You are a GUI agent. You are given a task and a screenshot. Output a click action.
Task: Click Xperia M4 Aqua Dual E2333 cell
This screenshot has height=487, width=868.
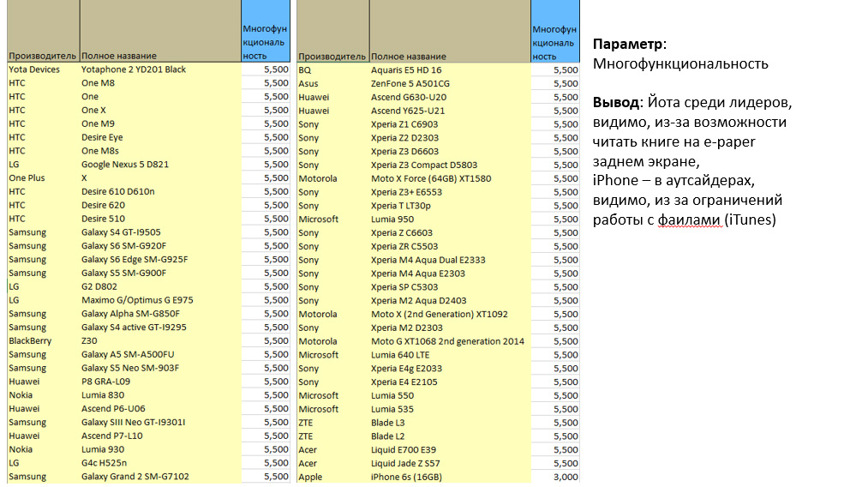tap(450, 260)
